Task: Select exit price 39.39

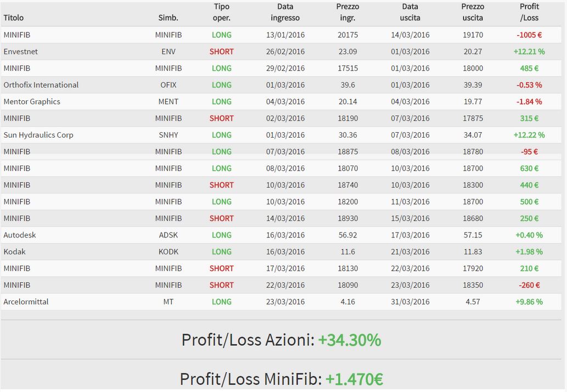Action: point(473,85)
